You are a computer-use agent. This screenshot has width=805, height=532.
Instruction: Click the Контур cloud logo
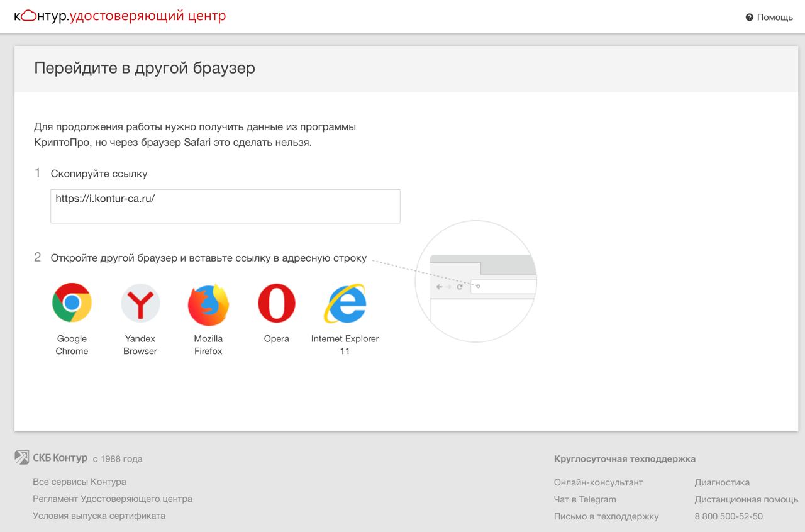pos(28,16)
